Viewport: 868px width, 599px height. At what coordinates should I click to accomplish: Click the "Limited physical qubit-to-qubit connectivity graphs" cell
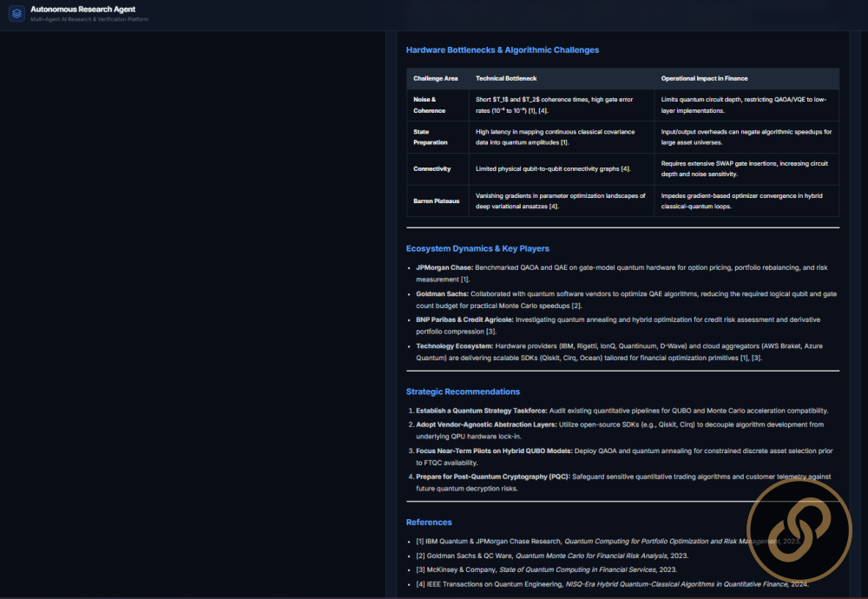[x=562, y=169]
